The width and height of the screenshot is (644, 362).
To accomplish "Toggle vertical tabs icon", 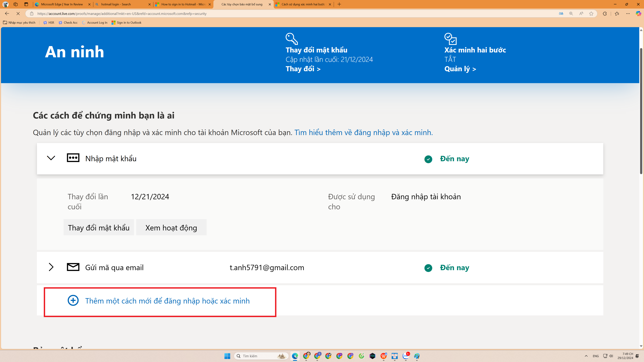I will pyautogui.click(x=26, y=4).
